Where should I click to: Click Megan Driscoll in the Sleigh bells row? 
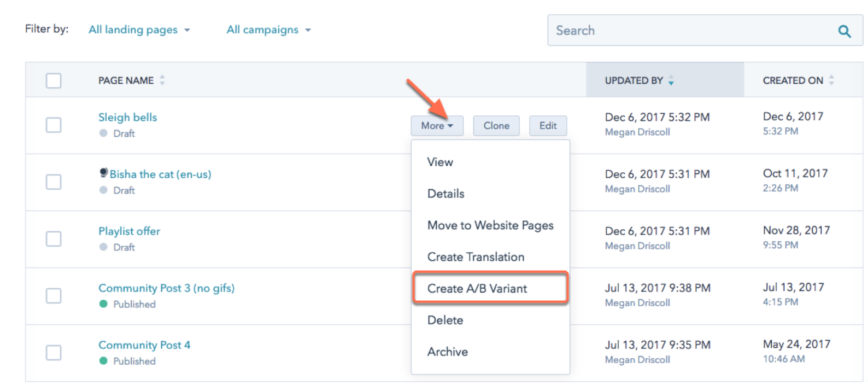(637, 132)
